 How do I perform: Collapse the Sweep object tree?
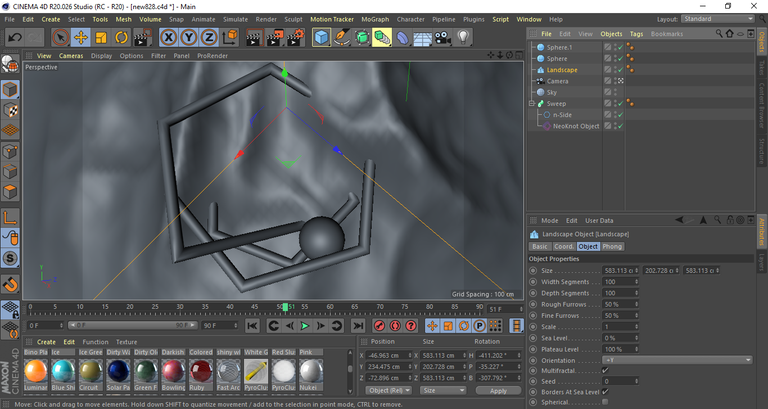point(532,103)
